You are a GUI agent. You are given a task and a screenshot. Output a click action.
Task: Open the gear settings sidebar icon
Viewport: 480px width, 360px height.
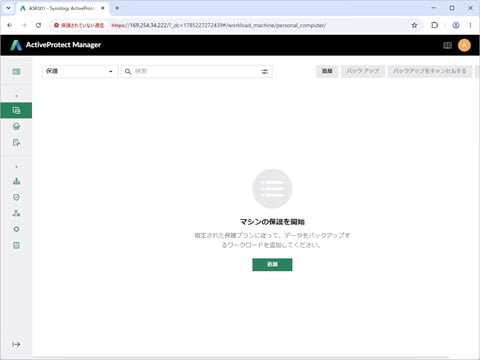click(x=16, y=229)
